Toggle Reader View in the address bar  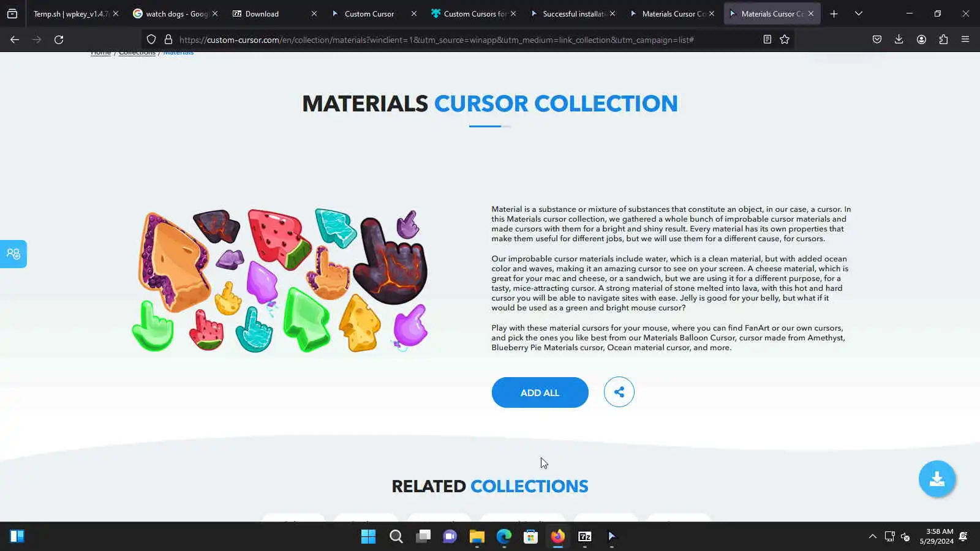(x=767, y=39)
